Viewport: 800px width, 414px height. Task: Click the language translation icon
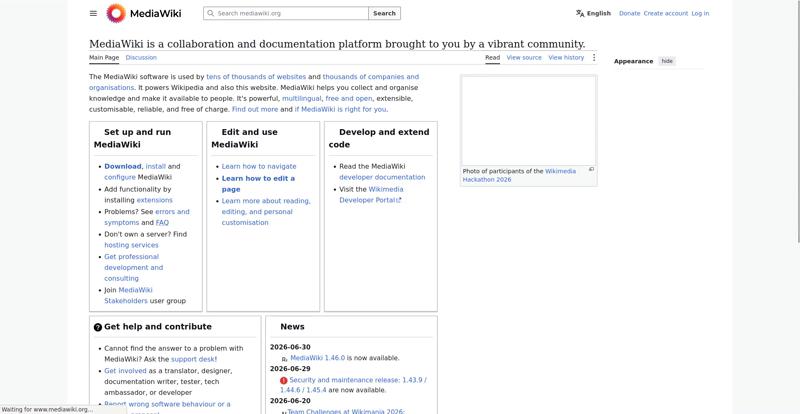pos(580,13)
